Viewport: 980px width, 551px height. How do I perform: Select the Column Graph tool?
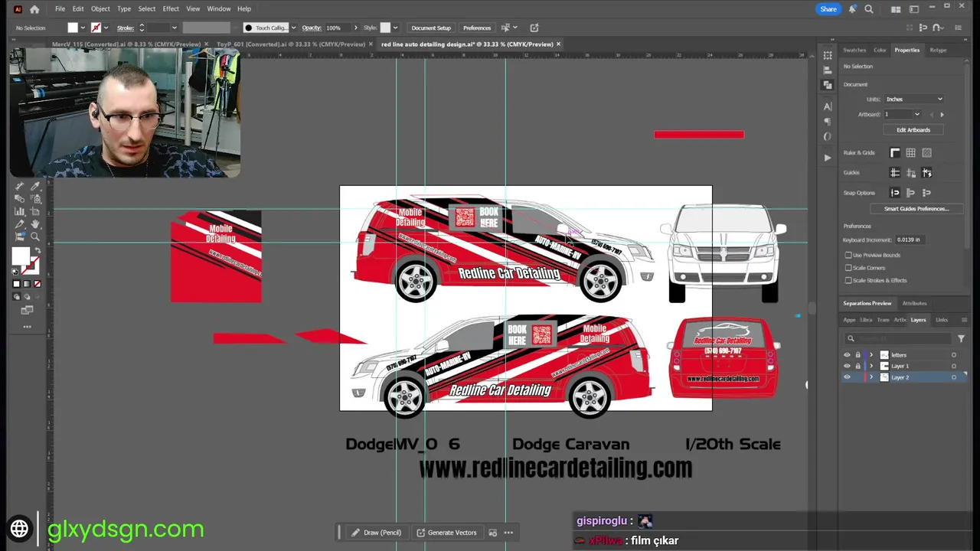coord(20,211)
